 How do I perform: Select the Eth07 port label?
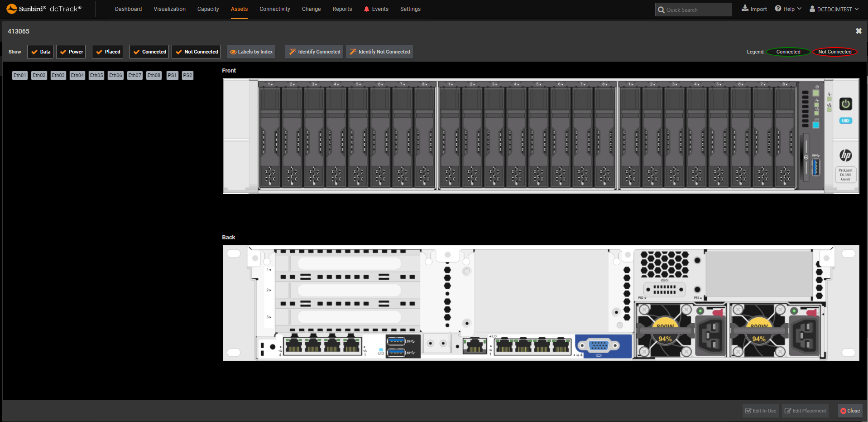(134, 75)
